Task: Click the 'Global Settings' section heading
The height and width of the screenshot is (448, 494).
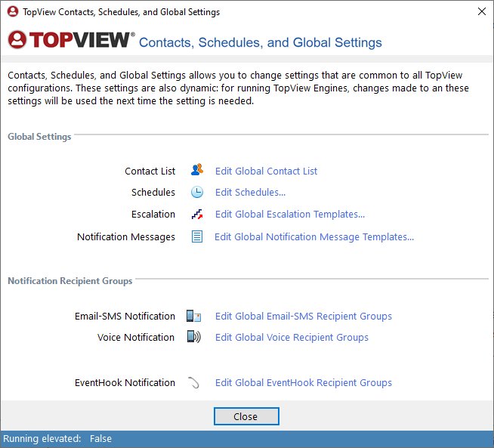Action: pos(39,137)
